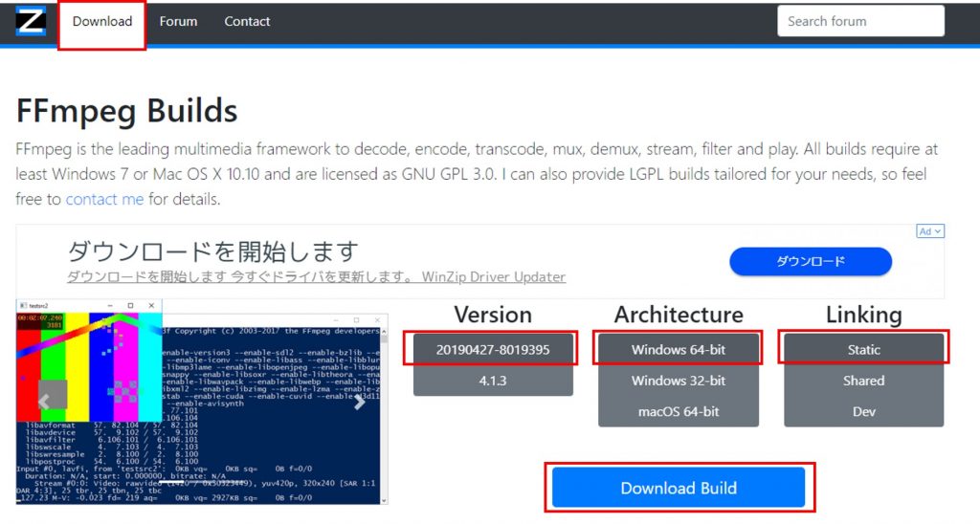Choose Shared linking option
The width and height of the screenshot is (980, 524).
(x=863, y=381)
